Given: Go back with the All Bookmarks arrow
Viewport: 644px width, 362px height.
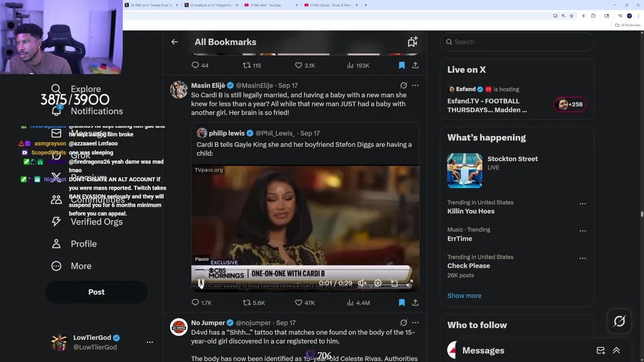Looking at the screenshot, I should (175, 42).
